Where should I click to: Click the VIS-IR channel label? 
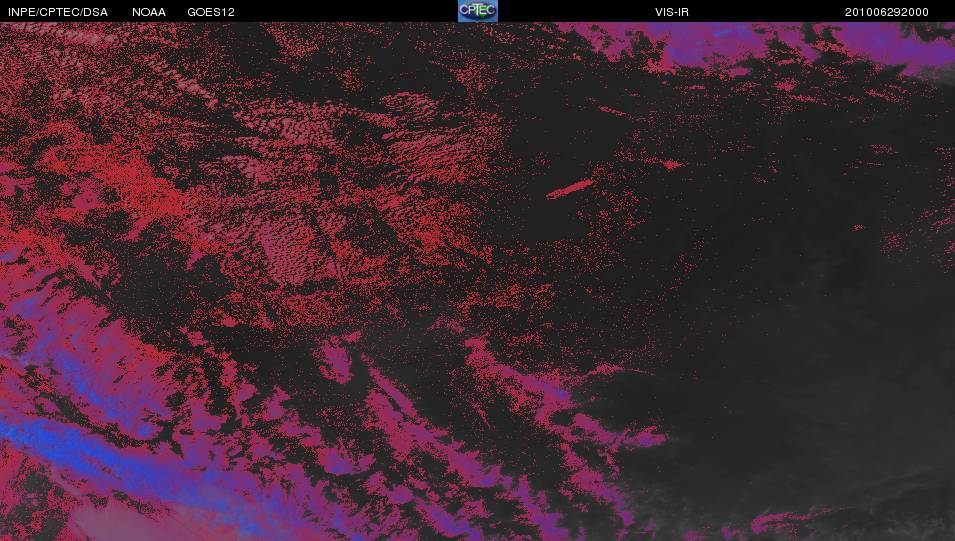click(672, 12)
